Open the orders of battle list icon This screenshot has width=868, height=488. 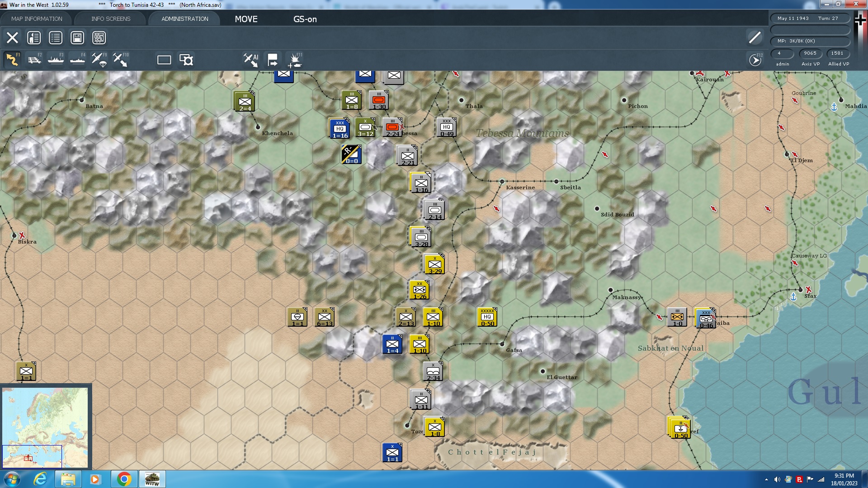[56, 38]
